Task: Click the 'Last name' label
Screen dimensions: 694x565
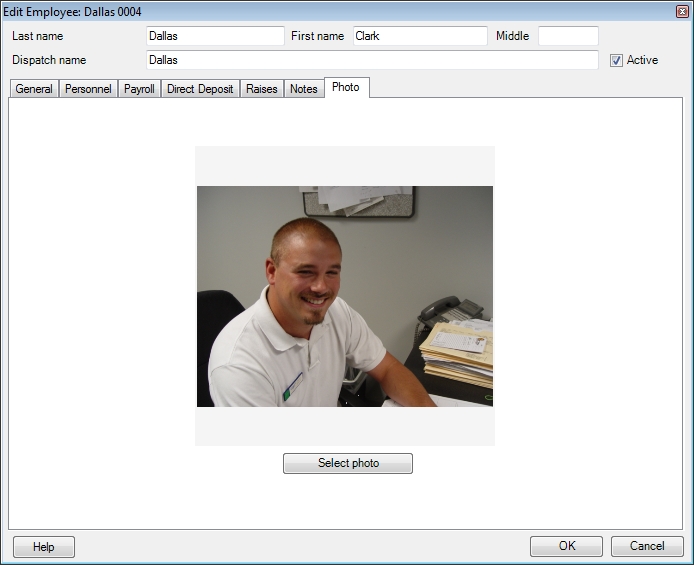Action: pyautogui.click(x=38, y=36)
